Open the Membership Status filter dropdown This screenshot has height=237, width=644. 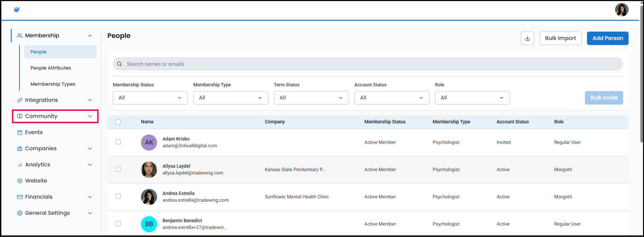(x=150, y=98)
